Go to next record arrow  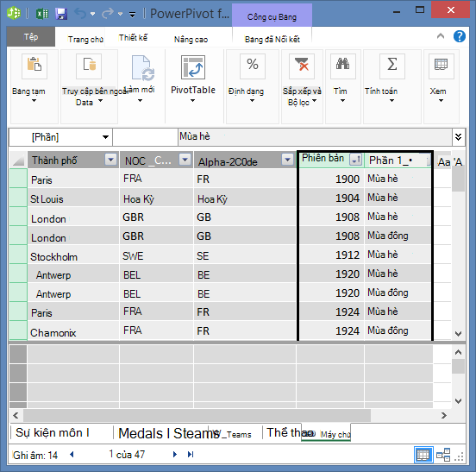[x=174, y=455]
